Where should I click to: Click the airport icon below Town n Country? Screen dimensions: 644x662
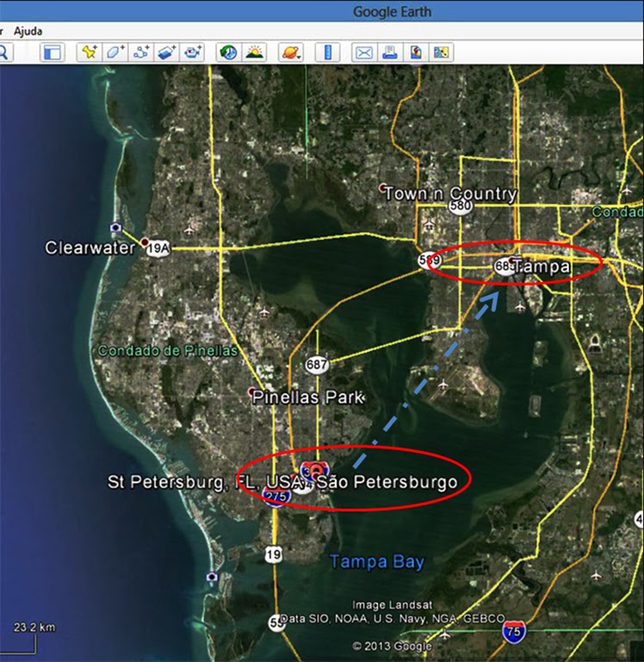click(430, 222)
